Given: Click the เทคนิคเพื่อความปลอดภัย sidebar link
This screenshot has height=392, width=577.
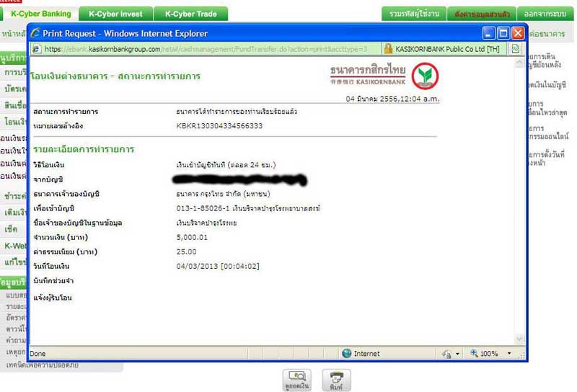Looking at the screenshot, I should [43, 365].
